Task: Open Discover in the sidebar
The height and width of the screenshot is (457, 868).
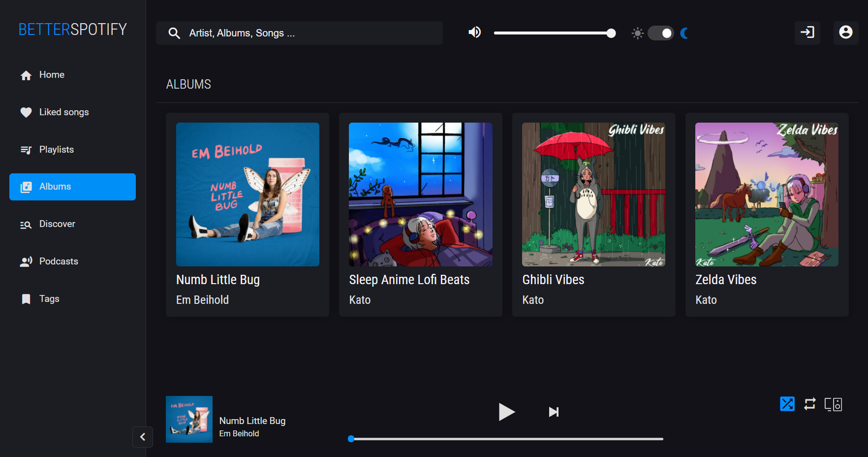Action: tap(72, 224)
